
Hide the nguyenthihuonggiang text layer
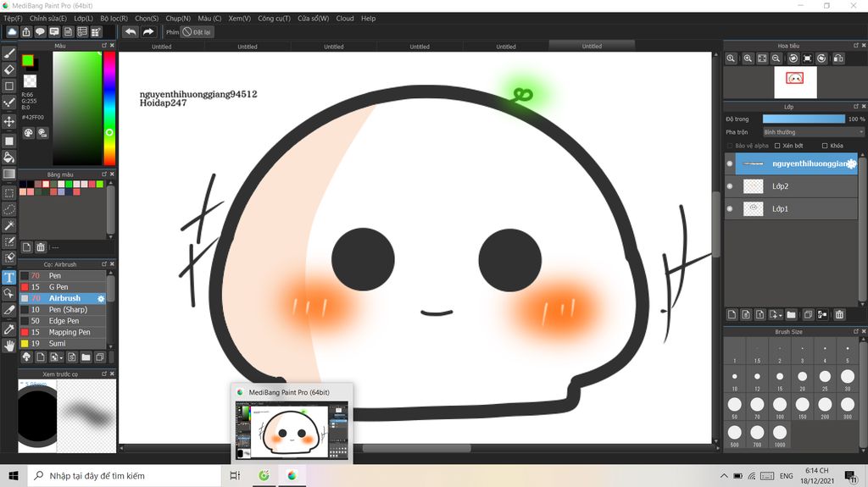[730, 163]
